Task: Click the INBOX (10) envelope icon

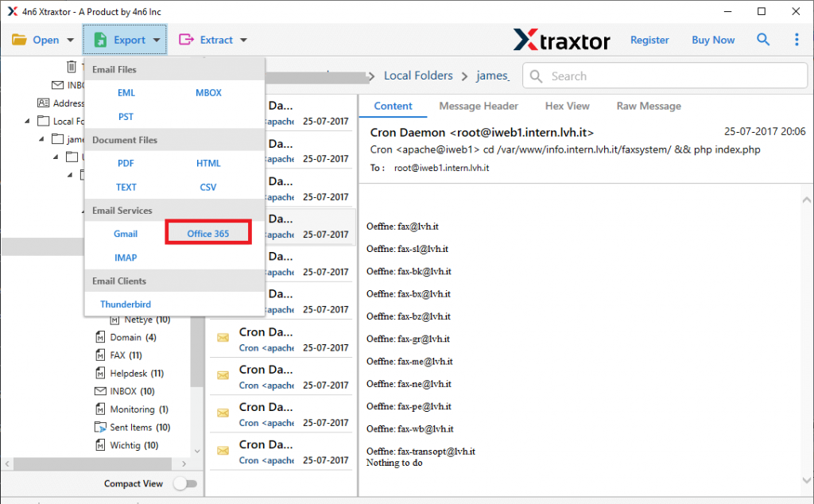Action: 100,391
